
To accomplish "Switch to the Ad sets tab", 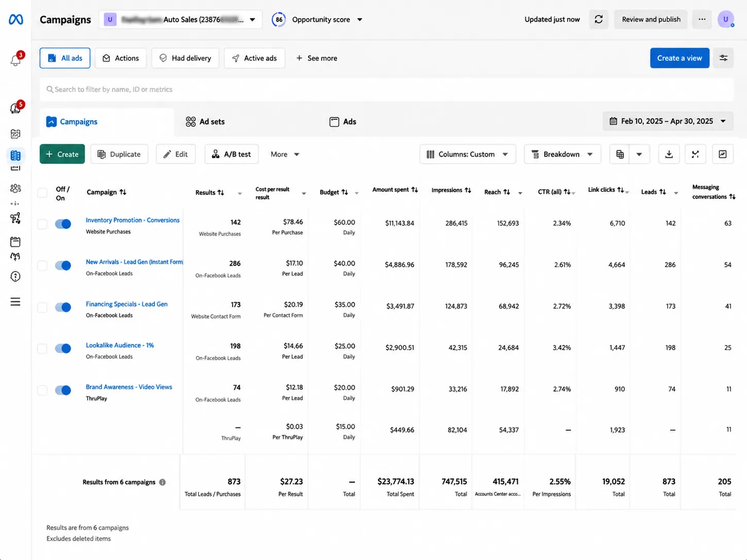I will (205, 122).
